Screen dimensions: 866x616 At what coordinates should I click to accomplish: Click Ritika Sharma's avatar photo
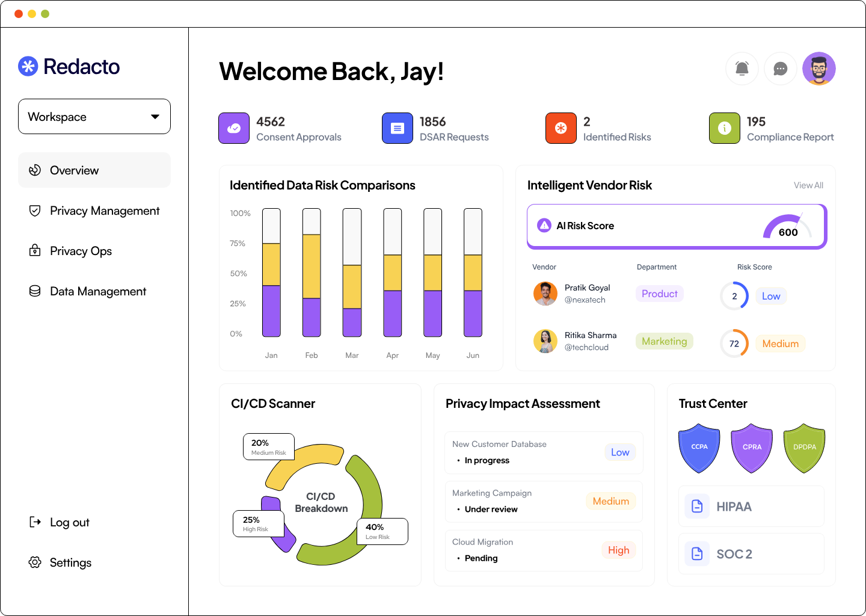545,341
